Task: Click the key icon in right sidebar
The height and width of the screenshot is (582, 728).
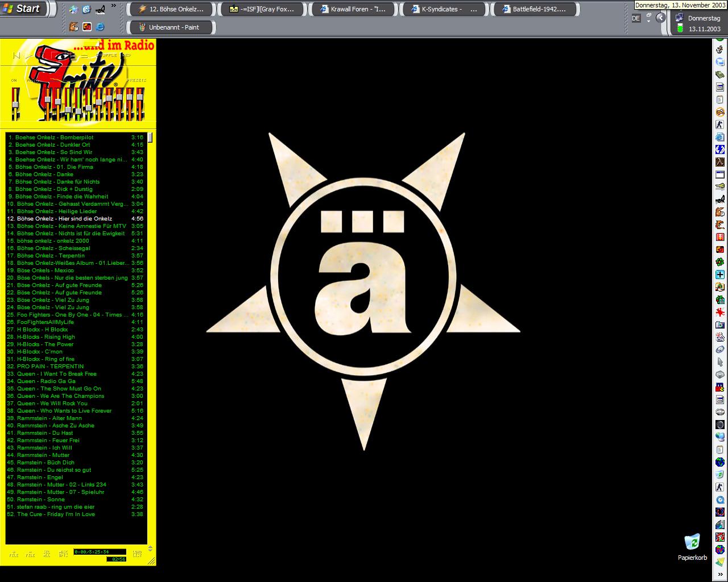Action: [x=719, y=186]
